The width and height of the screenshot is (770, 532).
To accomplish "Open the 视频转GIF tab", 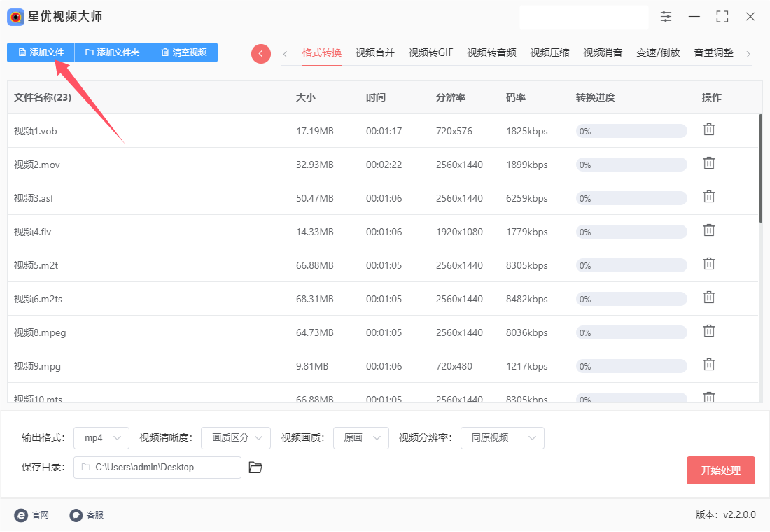I will (x=430, y=52).
